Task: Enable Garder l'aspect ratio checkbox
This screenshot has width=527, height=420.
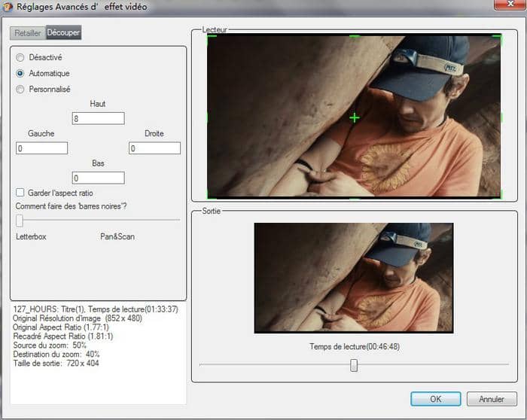Action: coord(20,193)
